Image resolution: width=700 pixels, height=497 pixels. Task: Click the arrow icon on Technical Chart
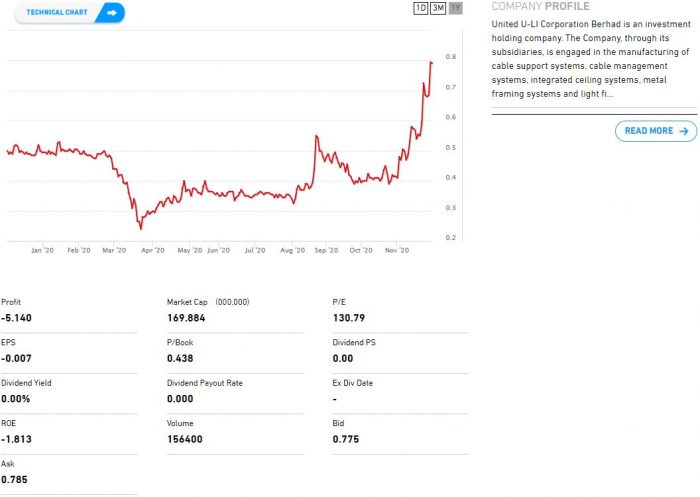pyautogui.click(x=111, y=13)
